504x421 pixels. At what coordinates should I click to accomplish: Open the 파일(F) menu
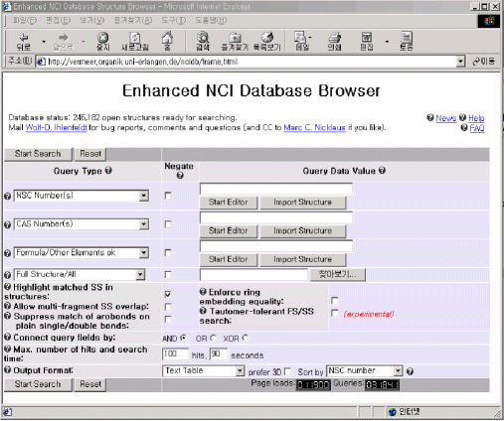click(x=25, y=20)
